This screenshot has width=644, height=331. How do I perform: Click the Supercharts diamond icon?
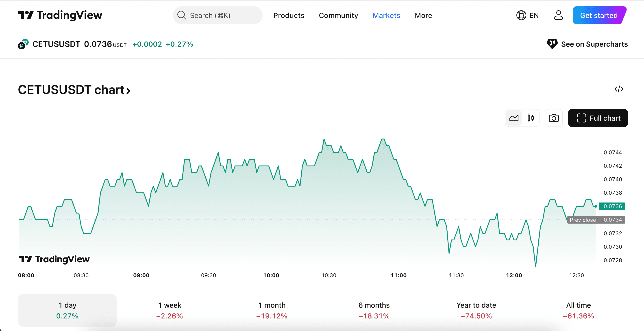pos(552,44)
